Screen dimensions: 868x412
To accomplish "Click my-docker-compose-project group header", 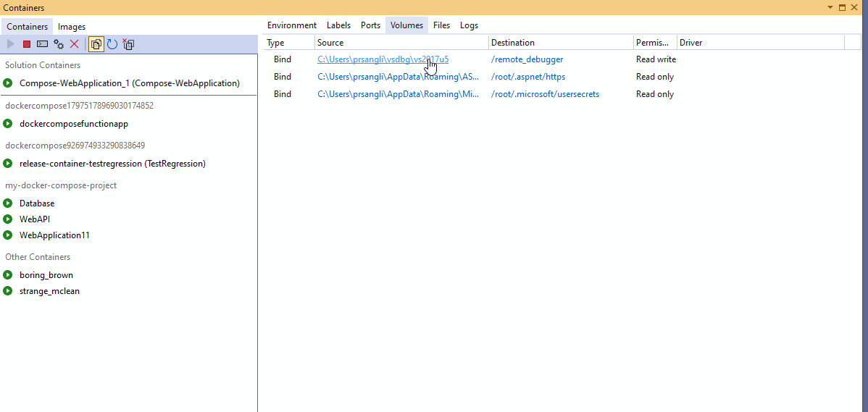I will (x=61, y=185).
